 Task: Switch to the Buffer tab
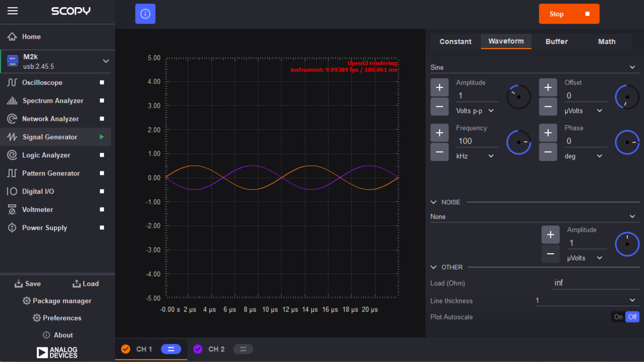(557, 41)
